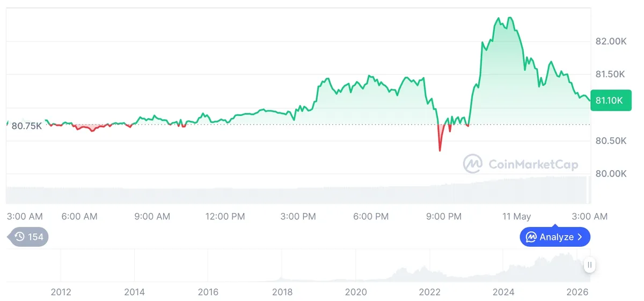Screen dimensions: 644x301
Task: Click the CoinMarketCap watermark text
Action: (x=533, y=164)
